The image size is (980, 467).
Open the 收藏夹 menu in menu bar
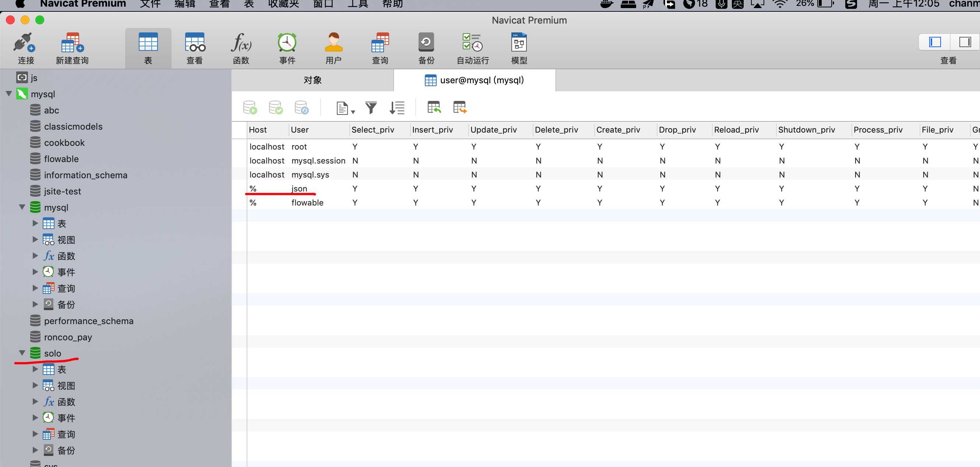click(x=283, y=4)
